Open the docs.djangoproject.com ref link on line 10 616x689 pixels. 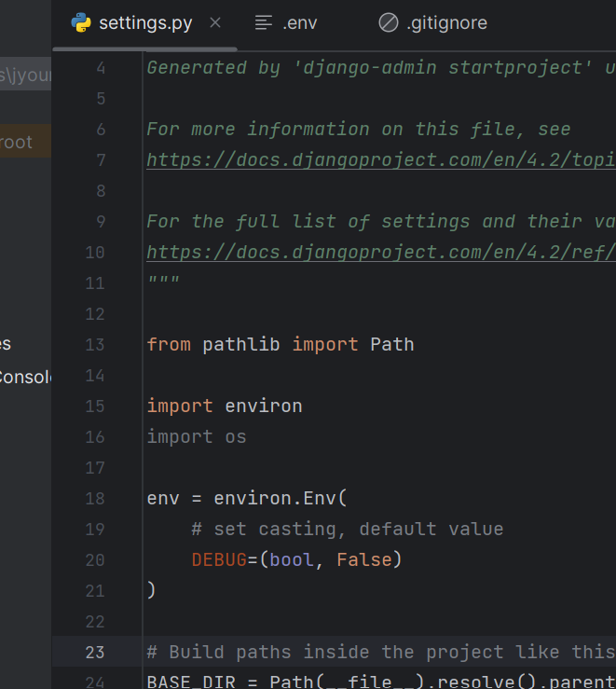pos(381,253)
